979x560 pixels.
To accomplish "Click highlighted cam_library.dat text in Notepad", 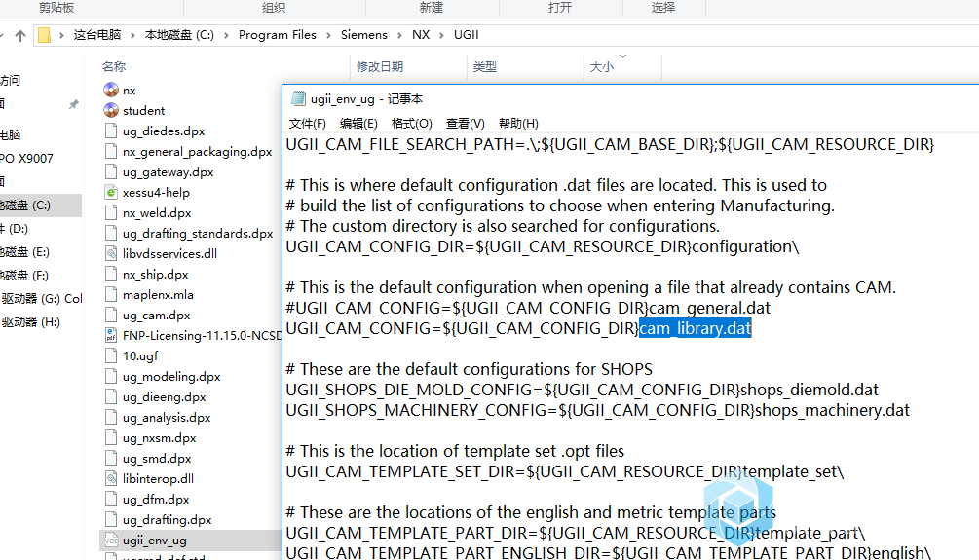I will 695,328.
